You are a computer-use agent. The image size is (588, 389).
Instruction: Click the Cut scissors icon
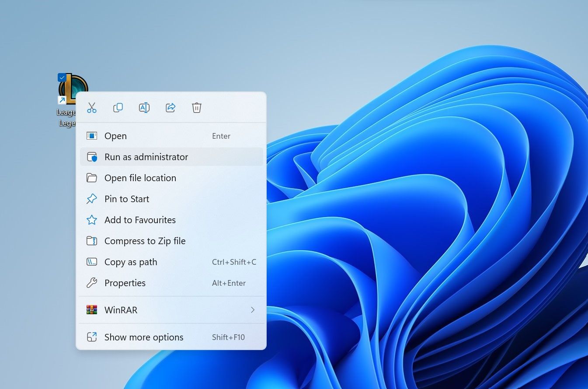click(x=92, y=108)
